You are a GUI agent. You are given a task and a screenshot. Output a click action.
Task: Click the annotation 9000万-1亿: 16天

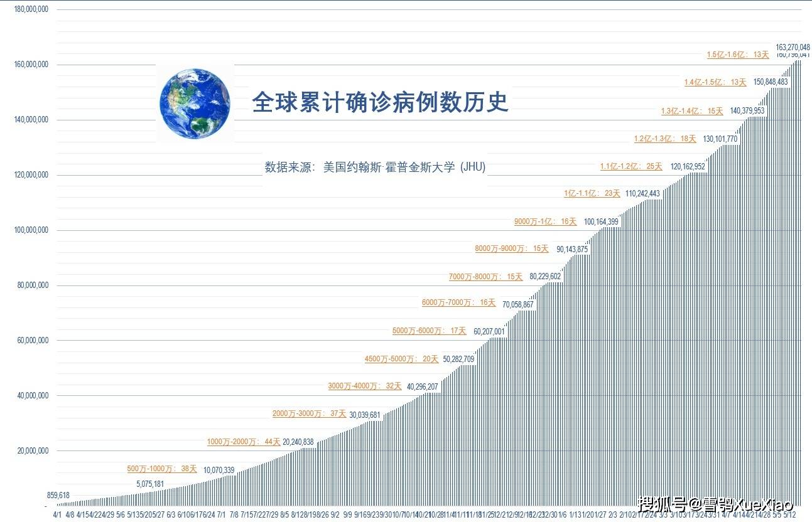click(x=545, y=221)
